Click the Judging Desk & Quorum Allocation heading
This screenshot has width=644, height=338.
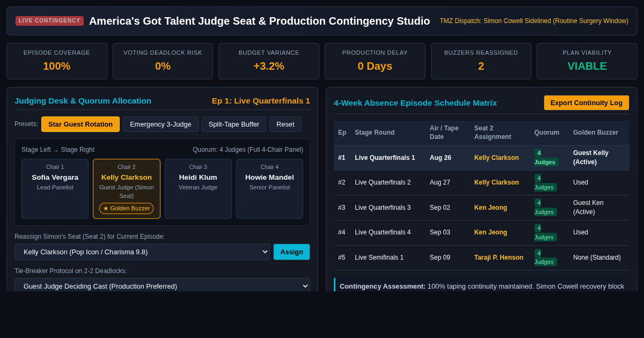point(83,100)
